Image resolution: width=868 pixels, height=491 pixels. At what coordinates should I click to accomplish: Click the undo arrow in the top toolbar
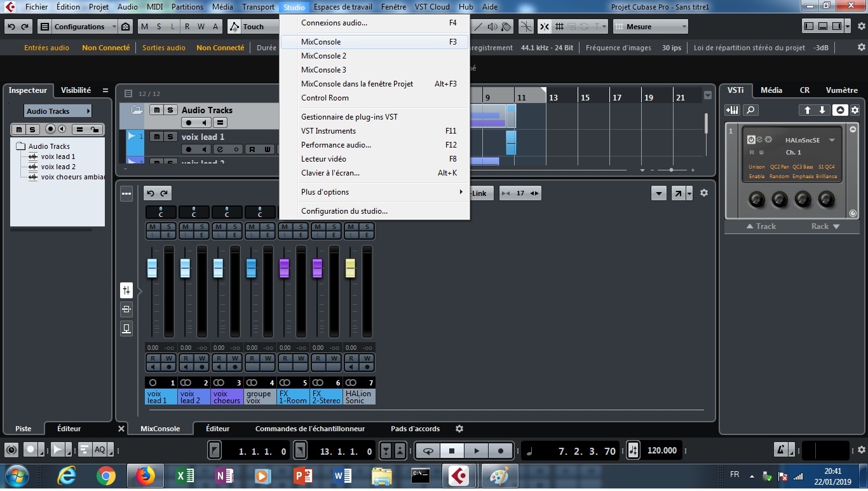pos(11,27)
